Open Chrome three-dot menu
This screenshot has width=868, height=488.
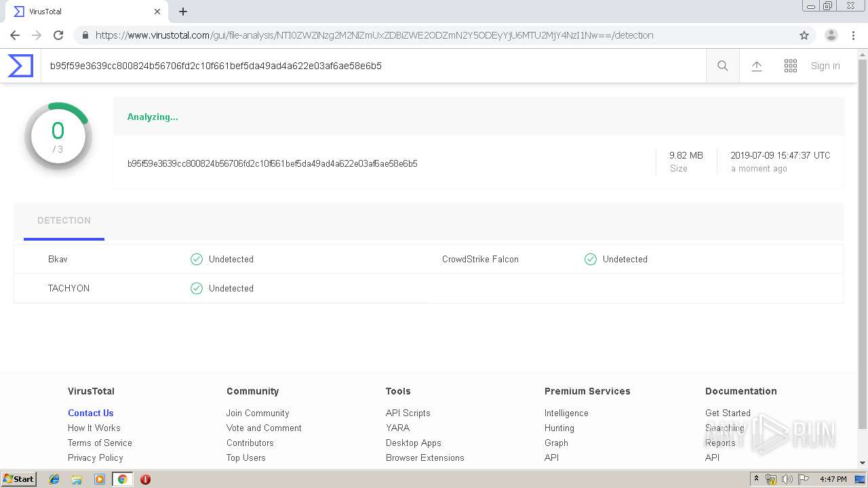[853, 35]
